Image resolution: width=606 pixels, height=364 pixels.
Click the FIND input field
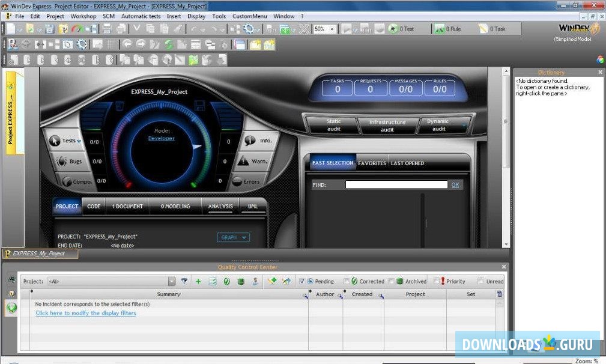396,185
